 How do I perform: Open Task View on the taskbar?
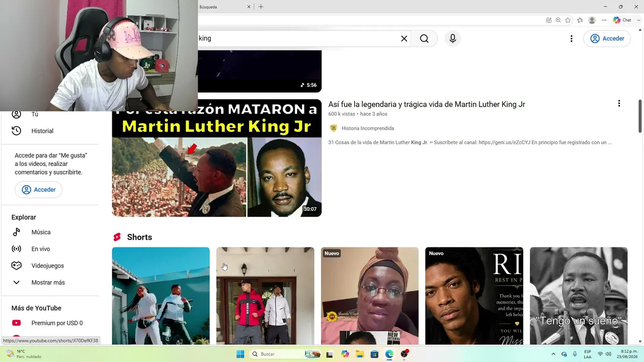pyautogui.click(x=330, y=354)
